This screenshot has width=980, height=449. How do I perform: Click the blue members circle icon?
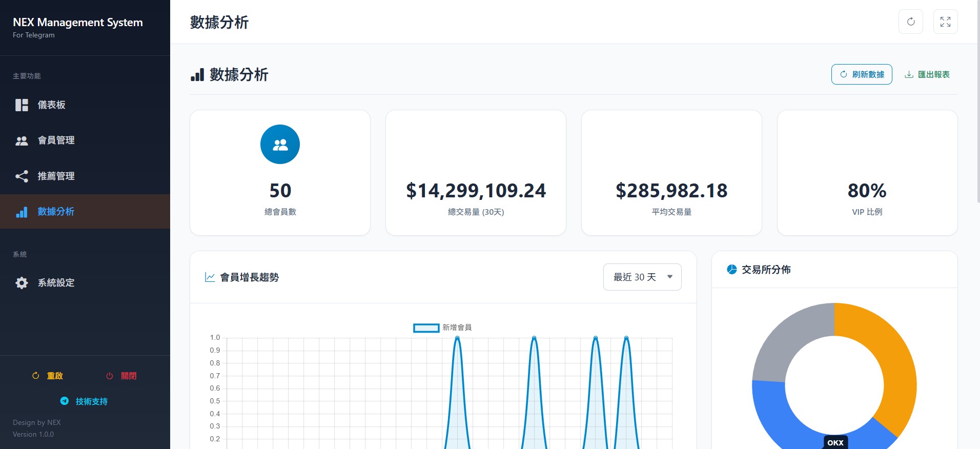[280, 145]
